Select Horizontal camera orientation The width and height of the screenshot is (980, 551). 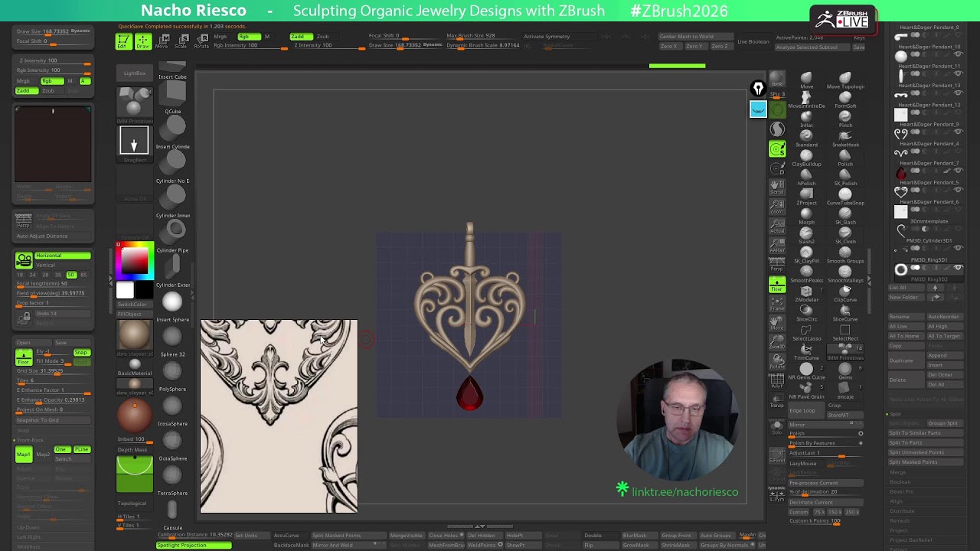pos(63,256)
